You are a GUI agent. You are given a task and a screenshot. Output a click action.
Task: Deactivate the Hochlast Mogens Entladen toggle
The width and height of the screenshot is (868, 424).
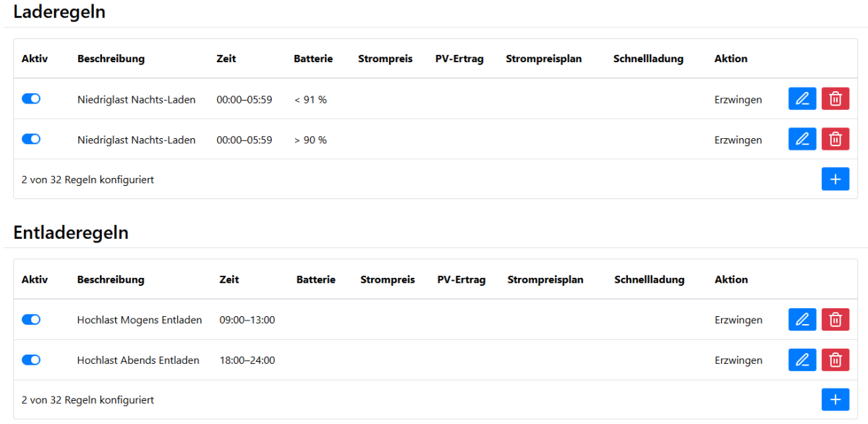pyautogui.click(x=31, y=320)
